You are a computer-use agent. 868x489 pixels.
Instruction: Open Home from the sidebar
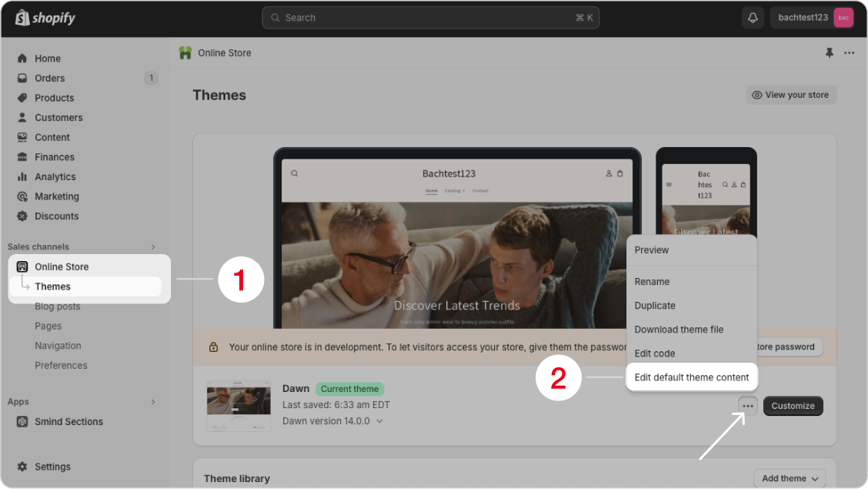pos(47,59)
